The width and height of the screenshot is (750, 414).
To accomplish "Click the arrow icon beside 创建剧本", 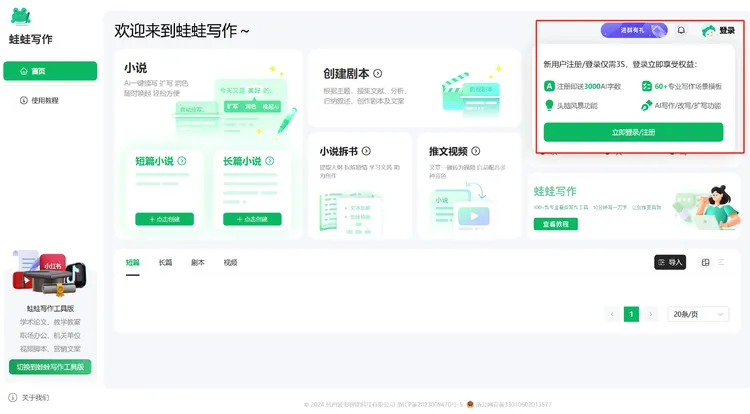I will [378, 74].
